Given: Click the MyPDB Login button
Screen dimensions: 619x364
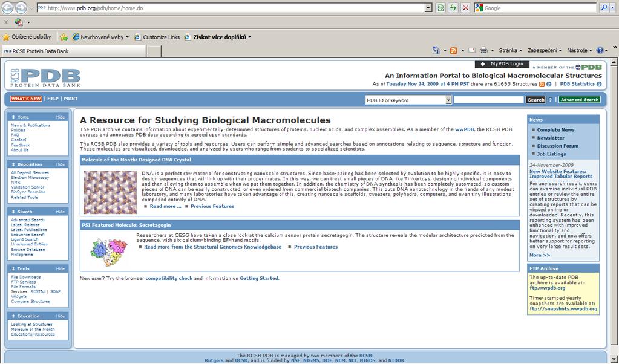Looking at the screenshot, I should click(x=502, y=64).
